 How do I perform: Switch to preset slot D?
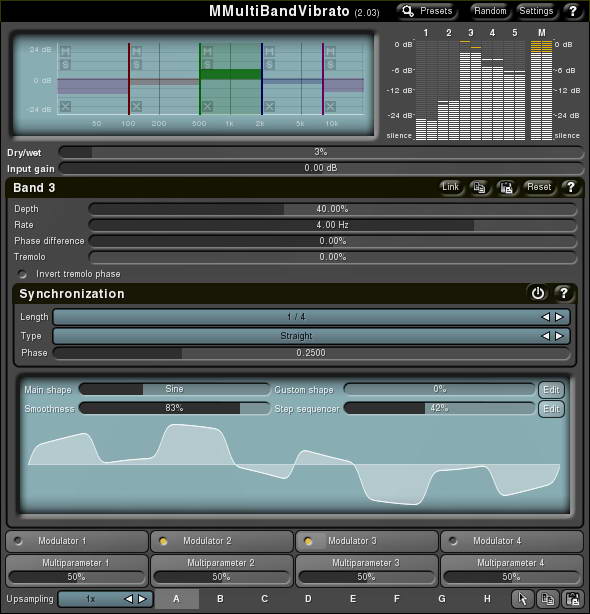pos(309,599)
